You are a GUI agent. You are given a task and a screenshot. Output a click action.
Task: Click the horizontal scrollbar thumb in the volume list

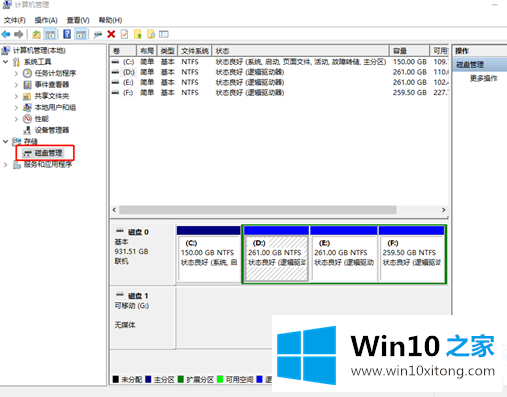point(258,210)
